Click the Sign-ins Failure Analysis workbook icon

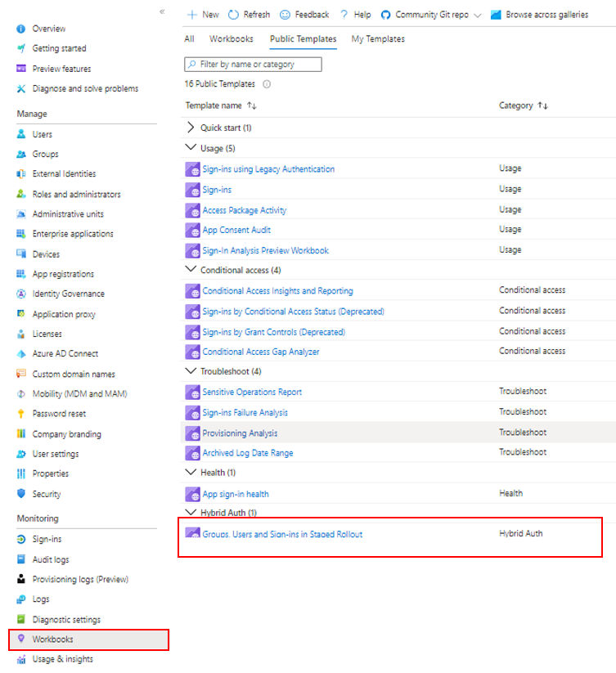coord(193,412)
